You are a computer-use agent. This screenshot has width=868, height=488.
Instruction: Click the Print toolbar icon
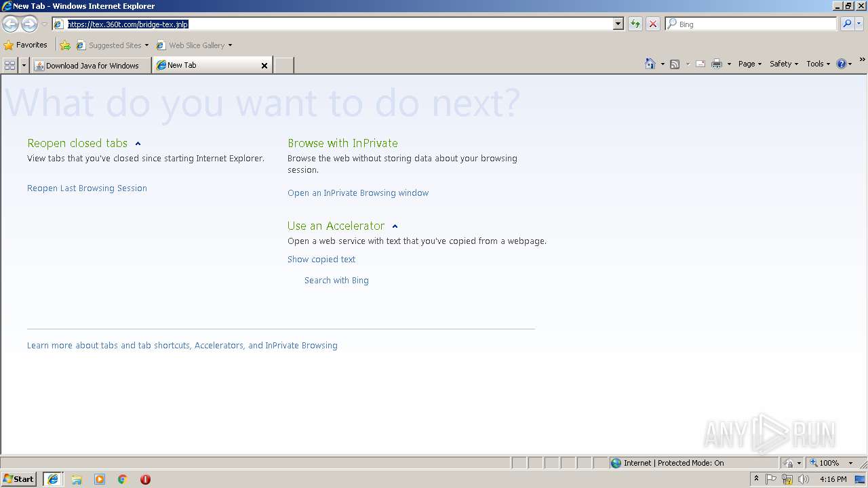coord(717,64)
